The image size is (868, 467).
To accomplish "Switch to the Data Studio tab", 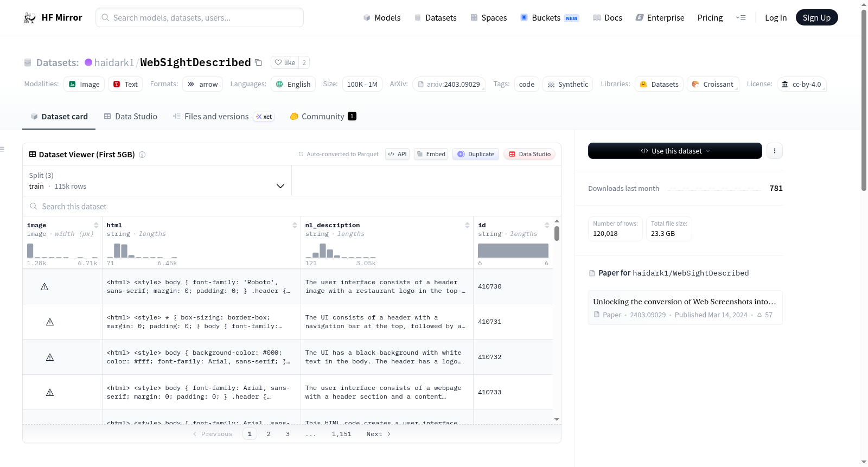I will pyautogui.click(x=131, y=117).
